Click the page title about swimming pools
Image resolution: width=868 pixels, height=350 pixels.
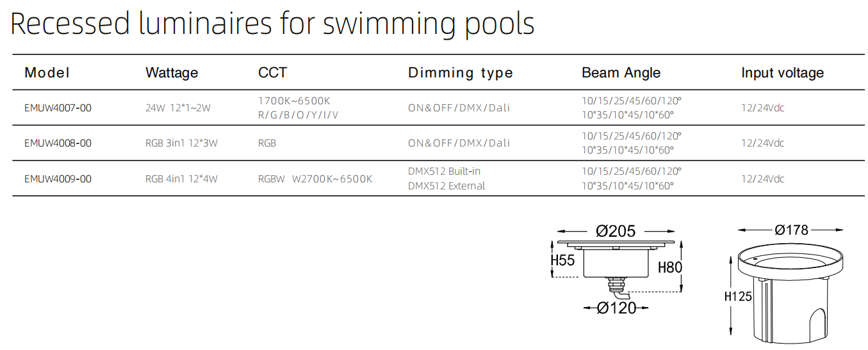tap(272, 24)
